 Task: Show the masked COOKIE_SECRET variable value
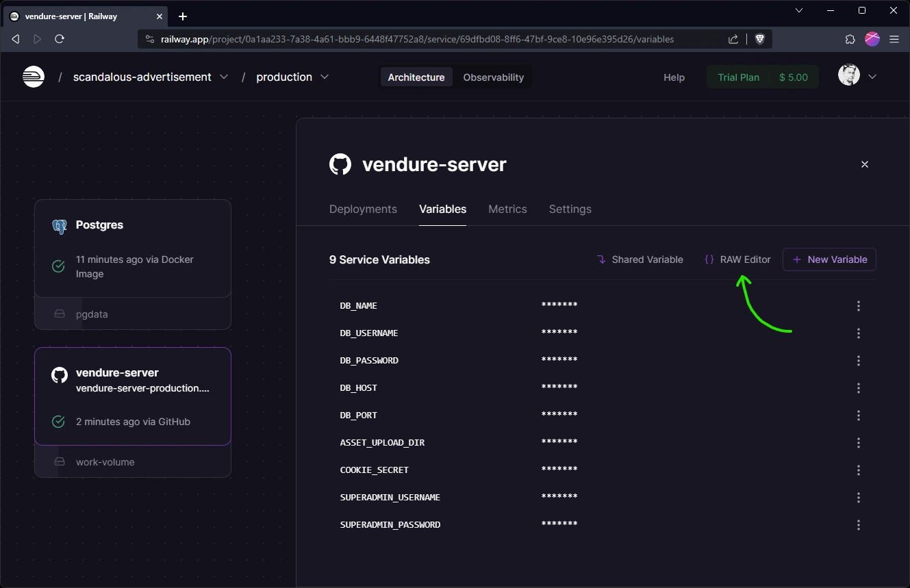click(x=559, y=470)
